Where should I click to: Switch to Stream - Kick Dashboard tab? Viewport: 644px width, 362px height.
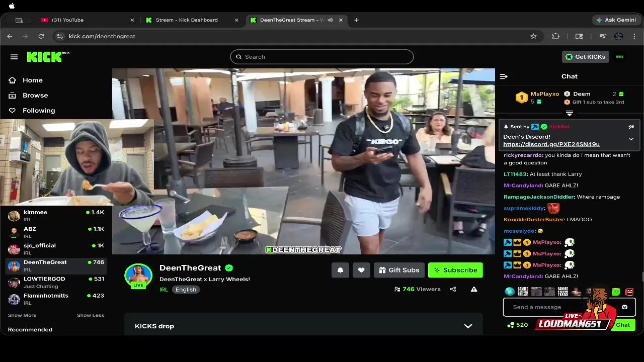coord(191,20)
